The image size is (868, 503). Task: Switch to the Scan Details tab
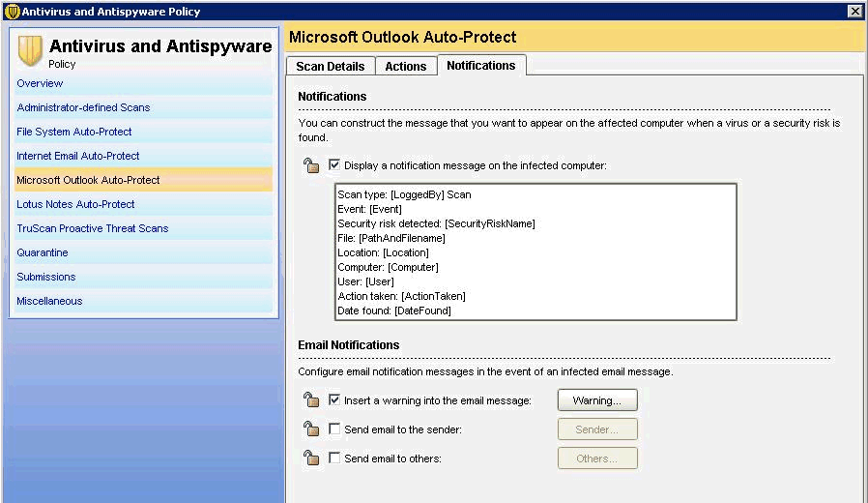coord(330,67)
